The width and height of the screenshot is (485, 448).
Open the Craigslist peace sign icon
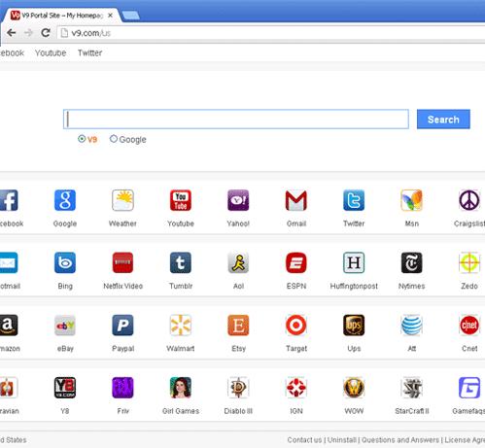coord(469,200)
